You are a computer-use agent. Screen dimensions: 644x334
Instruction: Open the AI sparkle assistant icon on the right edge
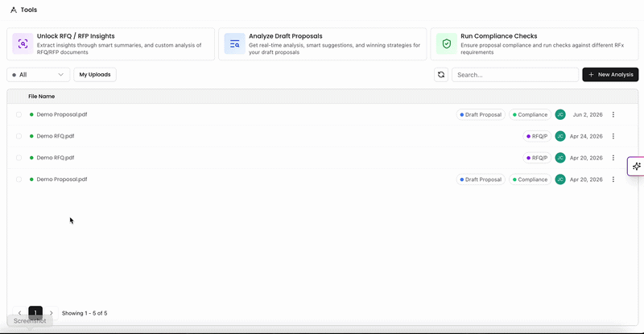pos(636,167)
